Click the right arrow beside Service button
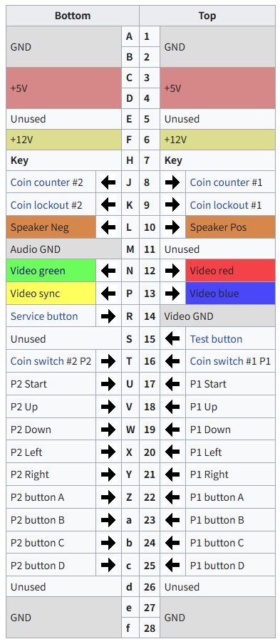This screenshot has width=280, height=644. (x=108, y=316)
